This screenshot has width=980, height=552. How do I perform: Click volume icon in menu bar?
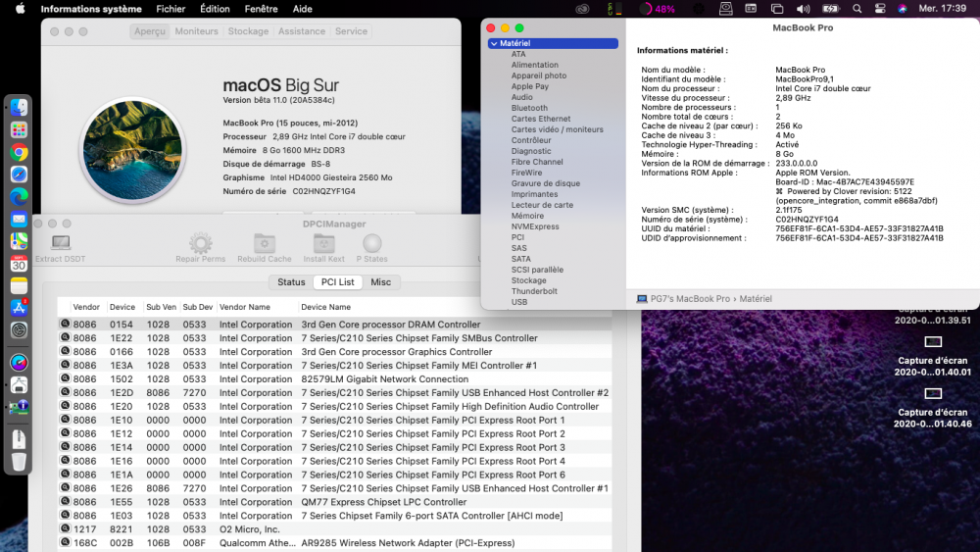[804, 9]
